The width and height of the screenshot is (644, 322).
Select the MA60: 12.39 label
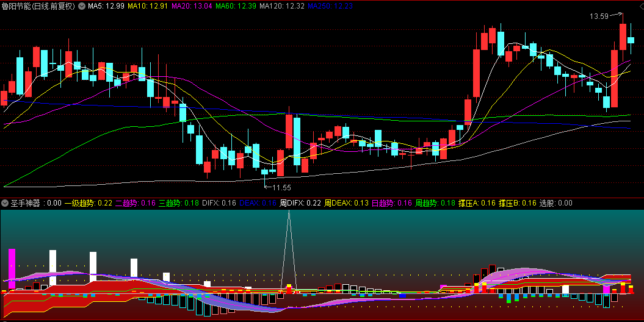236,6
